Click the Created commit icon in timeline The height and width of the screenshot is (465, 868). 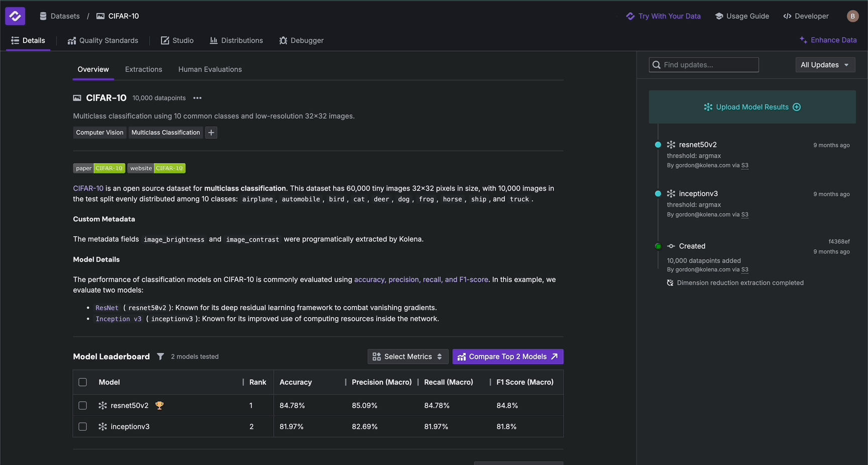(x=671, y=246)
